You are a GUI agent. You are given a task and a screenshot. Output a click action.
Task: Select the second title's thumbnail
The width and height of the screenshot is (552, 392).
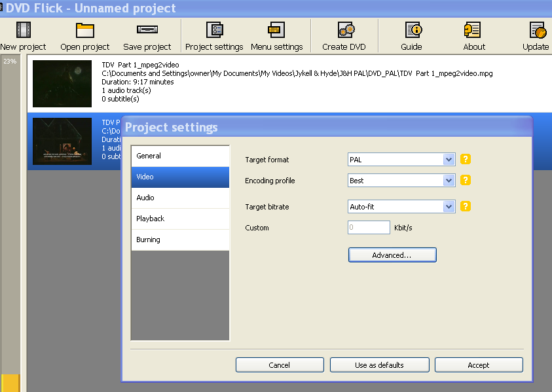pos(62,141)
